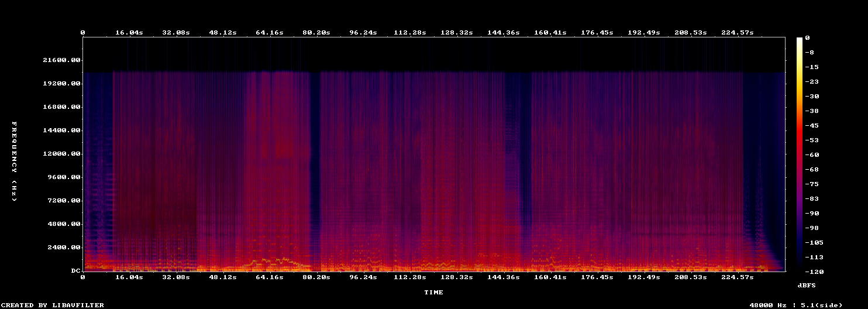Click 96.24s on the bottom time axis
The width and height of the screenshot is (868, 309).
[363, 277]
